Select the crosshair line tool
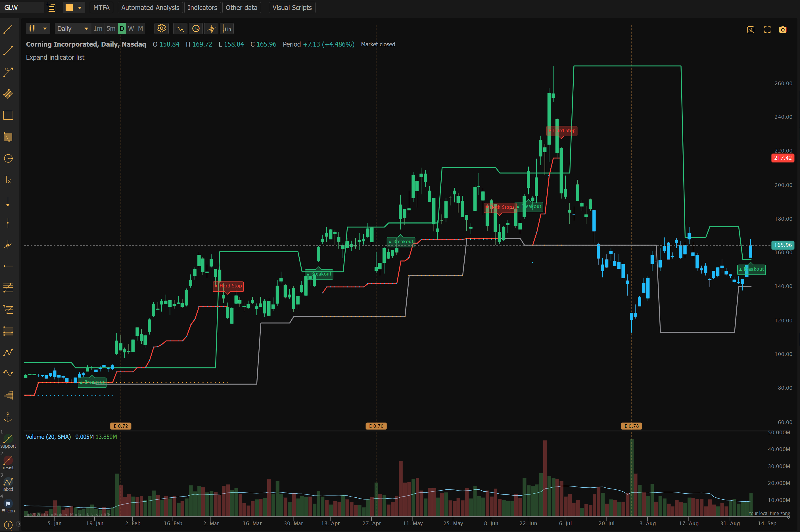The height and width of the screenshot is (532, 800). [x=8, y=245]
